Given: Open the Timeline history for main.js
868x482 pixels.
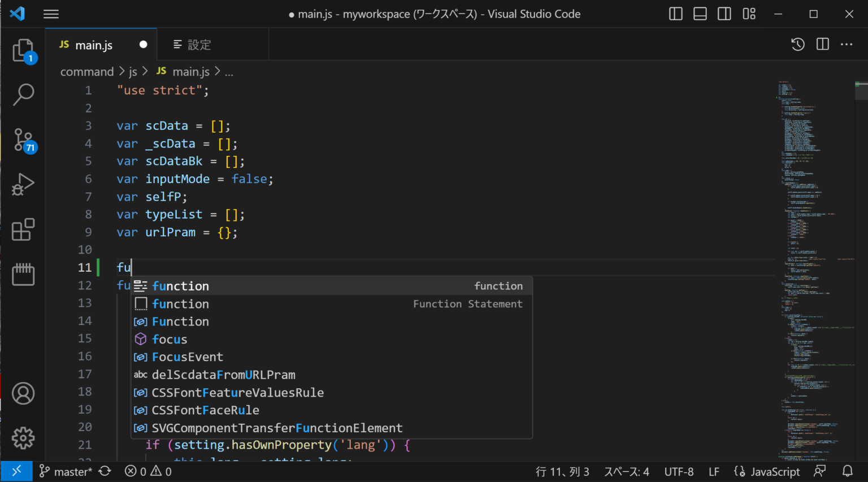Looking at the screenshot, I should (x=797, y=44).
